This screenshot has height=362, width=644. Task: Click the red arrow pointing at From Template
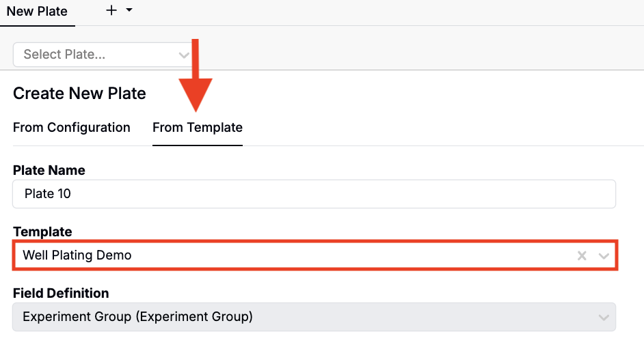click(196, 82)
